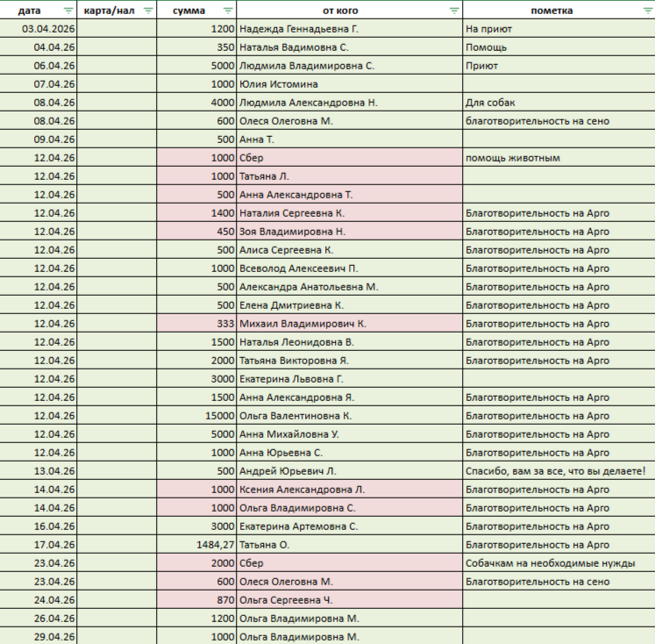Select the пометка column header text
This screenshot has height=644, width=655.
[552, 11]
